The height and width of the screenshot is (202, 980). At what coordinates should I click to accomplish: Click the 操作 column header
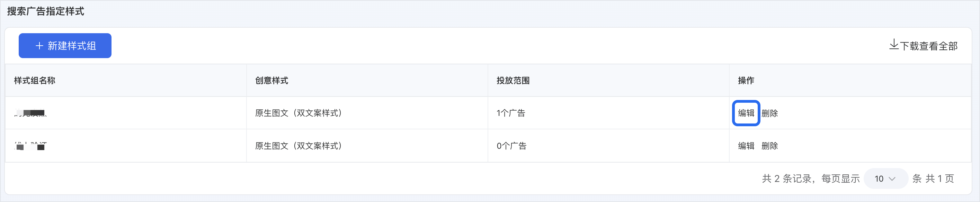pyautogui.click(x=746, y=81)
